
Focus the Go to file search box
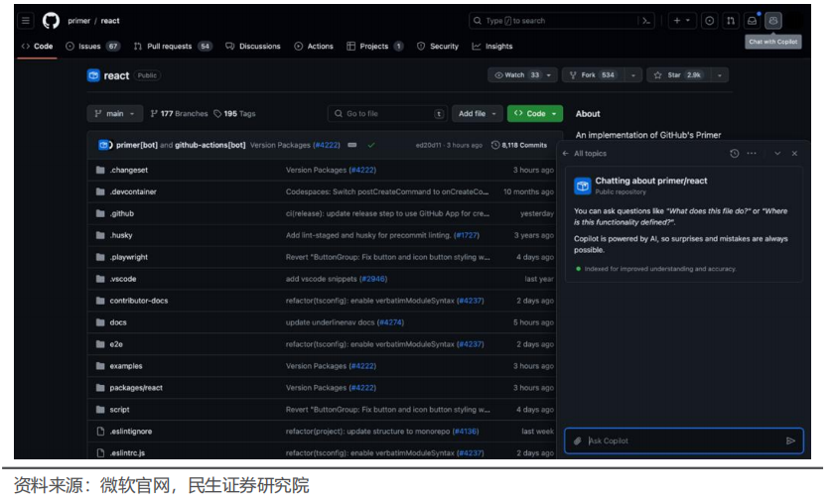pyautogui.click(x=387, y=113)
